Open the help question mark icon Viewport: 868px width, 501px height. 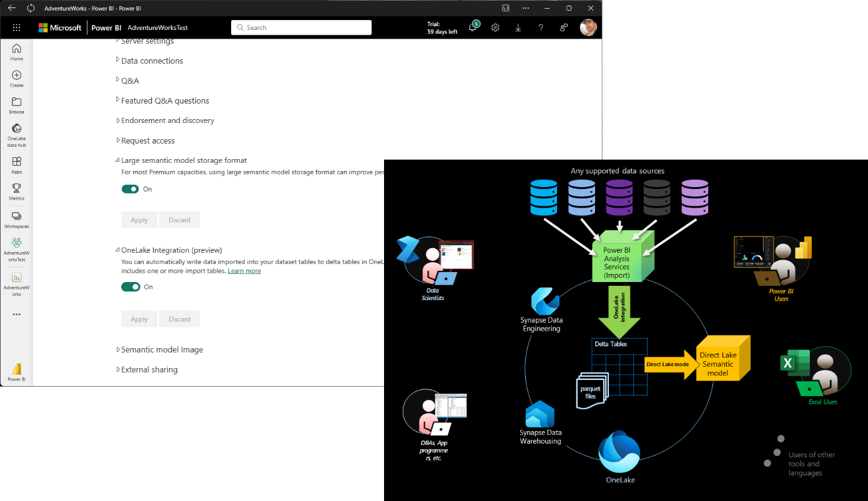pyautogui.click(x=541, y=27)
